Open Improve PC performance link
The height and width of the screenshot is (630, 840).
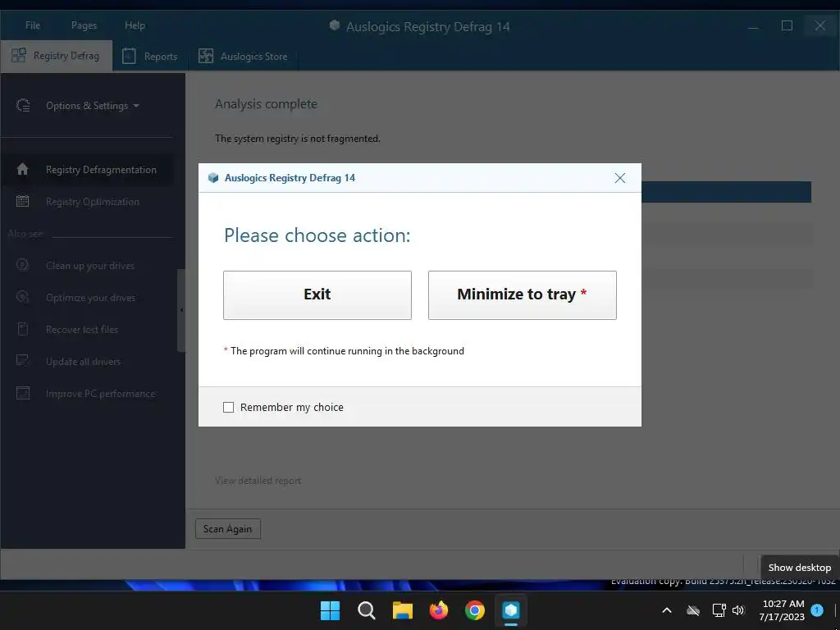coord(101,394)
